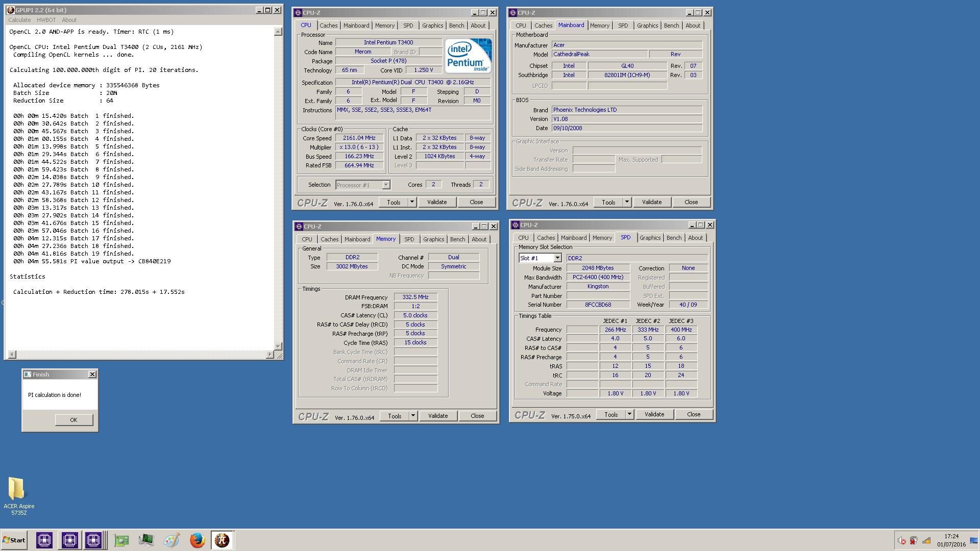Open the HWBOT menu in GPUPI
The height and width of the screenshot is (551, 980).
click(46, 20)
